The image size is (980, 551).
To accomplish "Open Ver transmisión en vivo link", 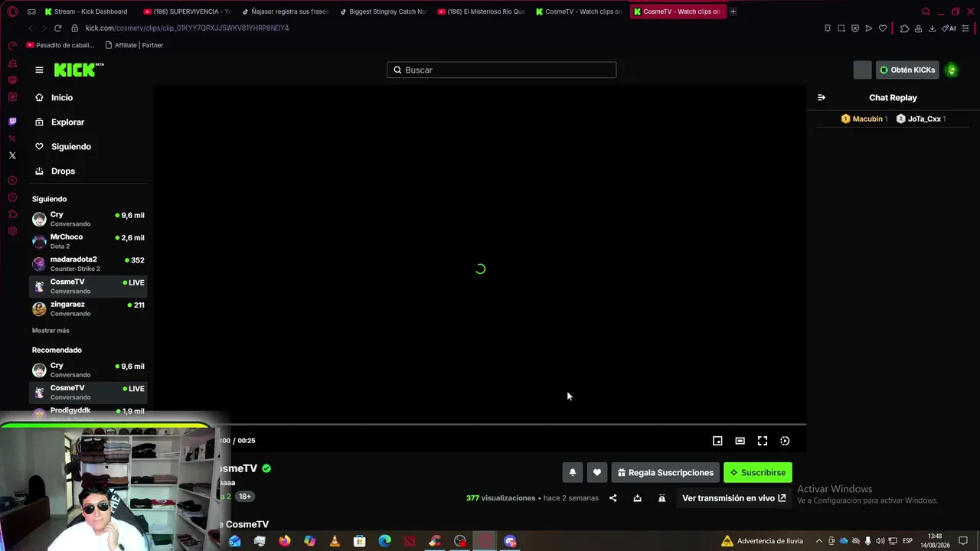I will click(733, 498).
